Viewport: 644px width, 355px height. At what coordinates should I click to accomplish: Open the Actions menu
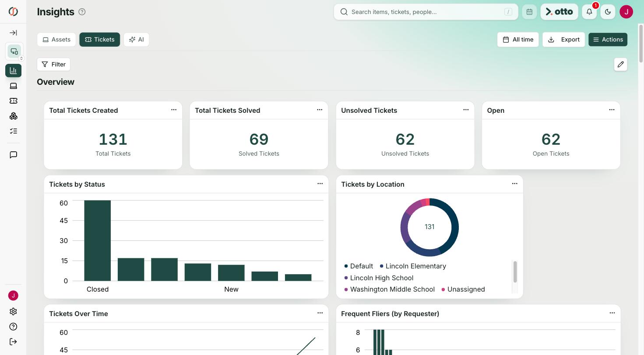click(x=608, y=39)
